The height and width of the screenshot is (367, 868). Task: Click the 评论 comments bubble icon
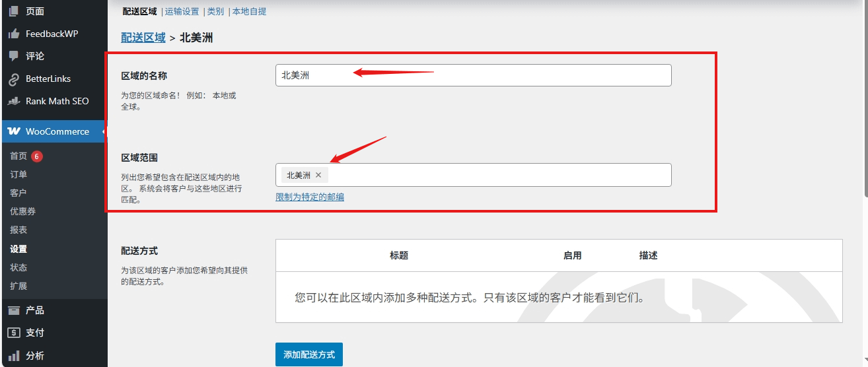(13, 56)
